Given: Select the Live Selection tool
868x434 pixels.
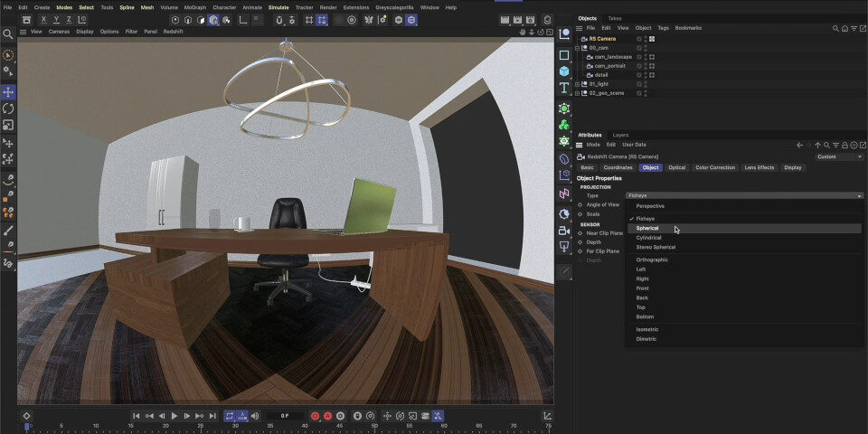Looking at the screenshot, I should pos(8,55).
